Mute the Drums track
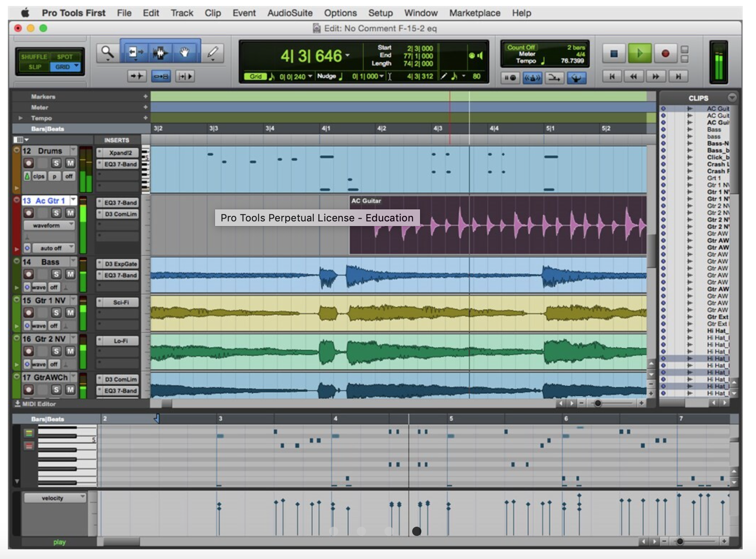 click(70, 163)
